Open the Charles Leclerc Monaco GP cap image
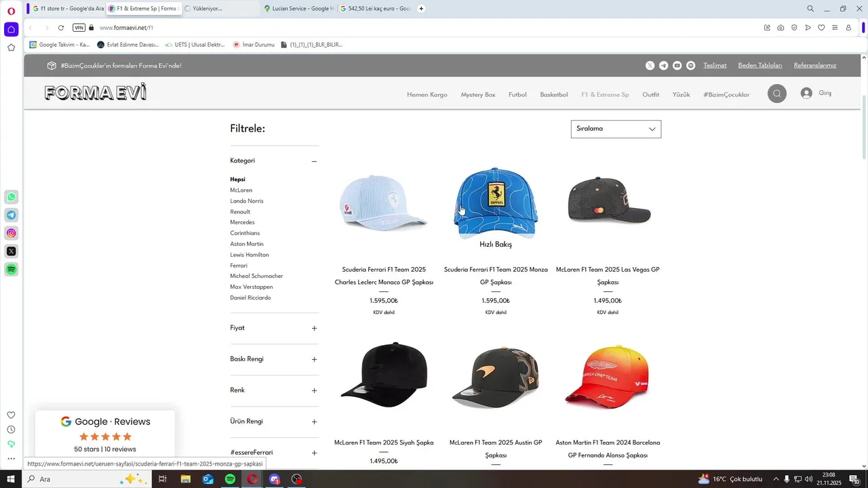The height and width of the screenshot is (488, 868). point(384,203)
